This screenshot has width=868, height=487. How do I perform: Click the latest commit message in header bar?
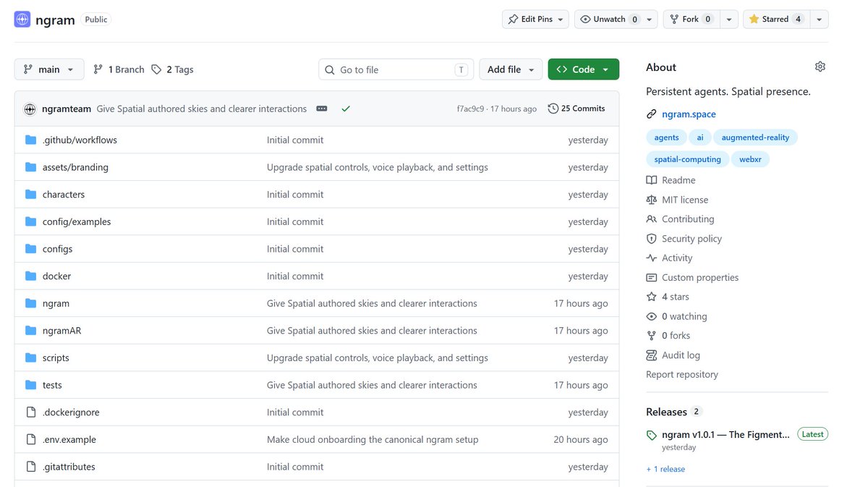coord(202,109)
